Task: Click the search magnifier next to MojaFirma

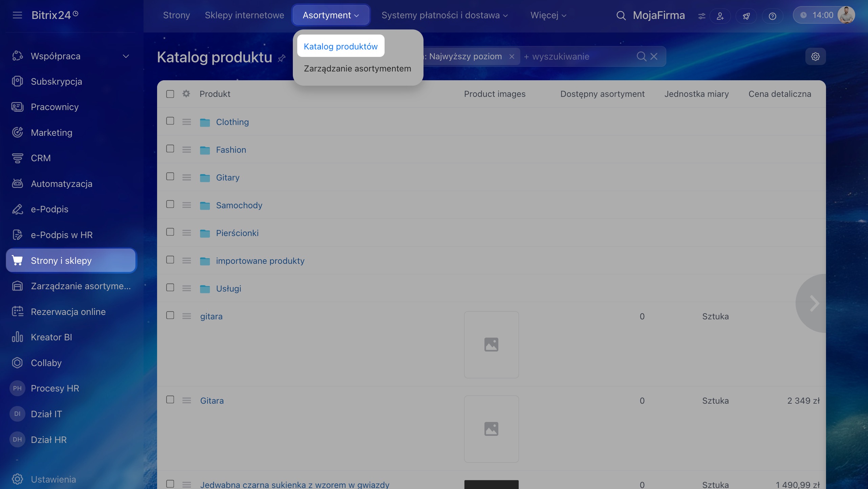Action: 621,16
